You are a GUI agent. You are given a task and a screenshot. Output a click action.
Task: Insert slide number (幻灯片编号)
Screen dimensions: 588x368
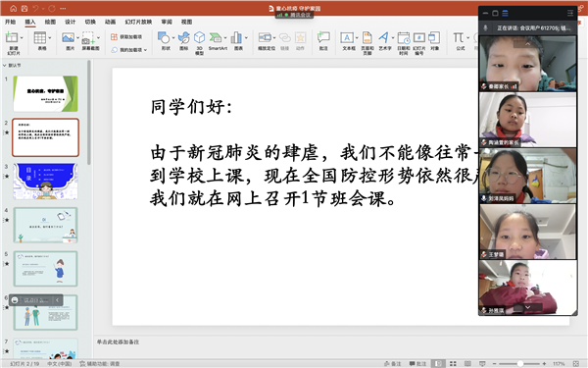[x=419, y=43]
